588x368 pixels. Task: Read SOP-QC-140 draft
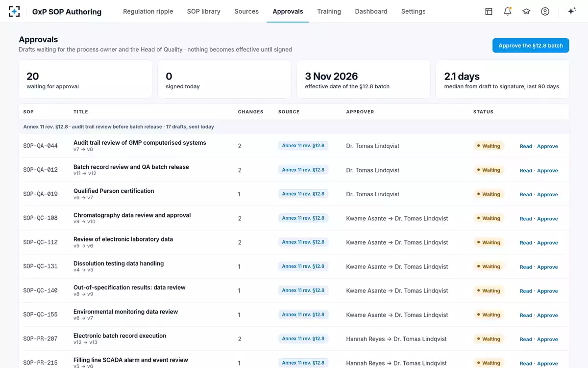point(526,291)
